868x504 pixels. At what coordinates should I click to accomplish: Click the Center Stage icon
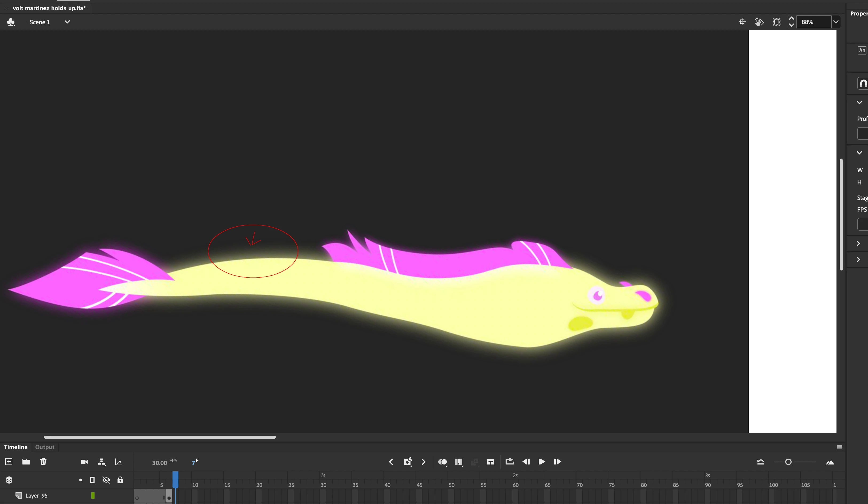tap(742, 22)
